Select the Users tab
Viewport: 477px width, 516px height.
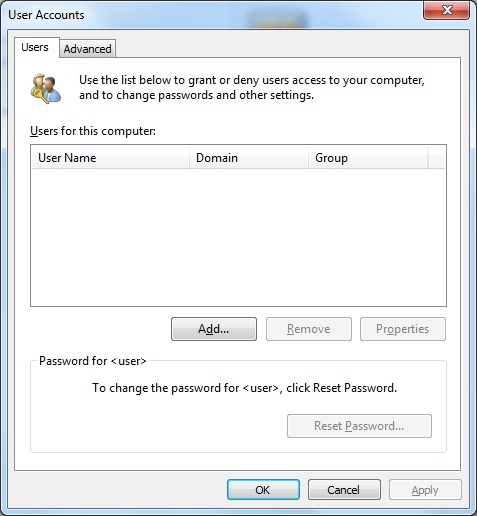pos(36,47)
